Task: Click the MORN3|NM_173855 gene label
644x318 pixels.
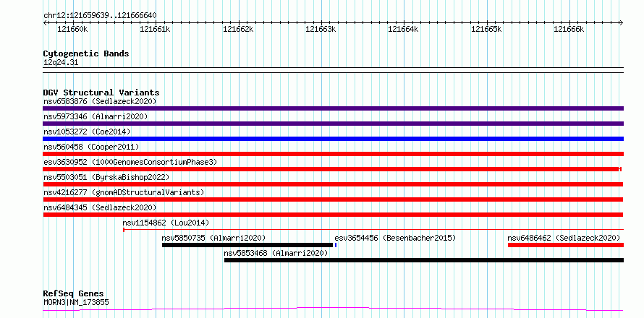Action: (x=76, y=303)
